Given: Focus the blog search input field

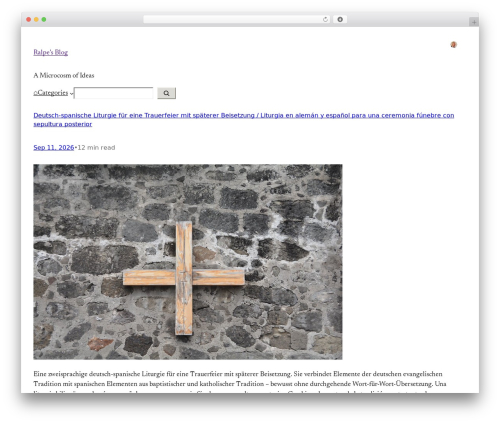Looking at the screenshot, I should 114,93.
